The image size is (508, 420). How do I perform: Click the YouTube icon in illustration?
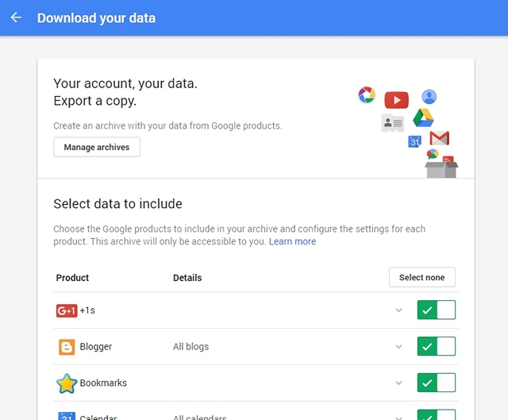coord(397,100)
